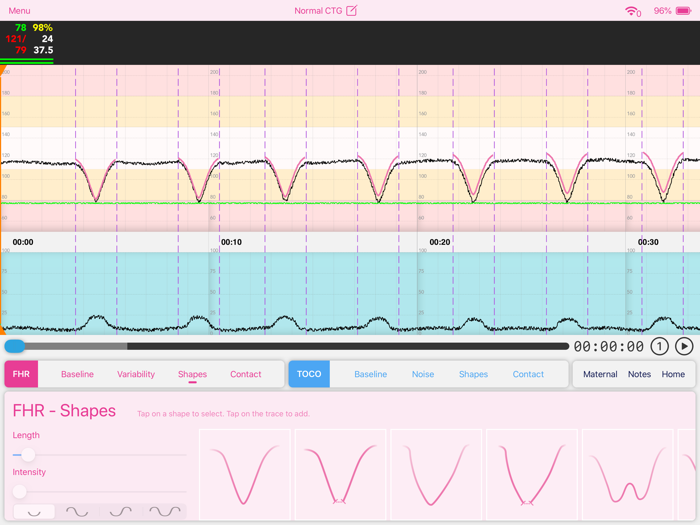Select the full sine waveform option
700x525 pixels.
coord(77,512)
